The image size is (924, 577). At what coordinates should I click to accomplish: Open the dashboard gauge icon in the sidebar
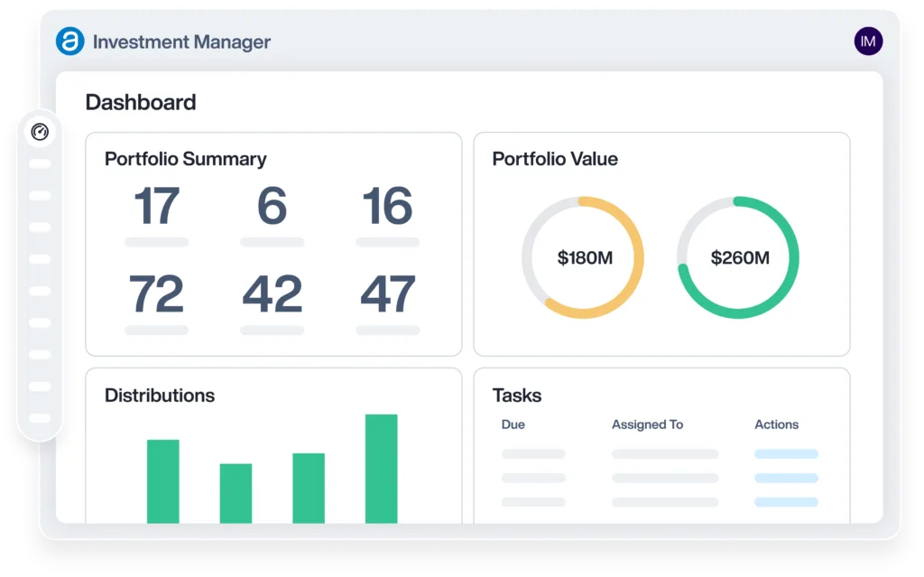point(40,131)
